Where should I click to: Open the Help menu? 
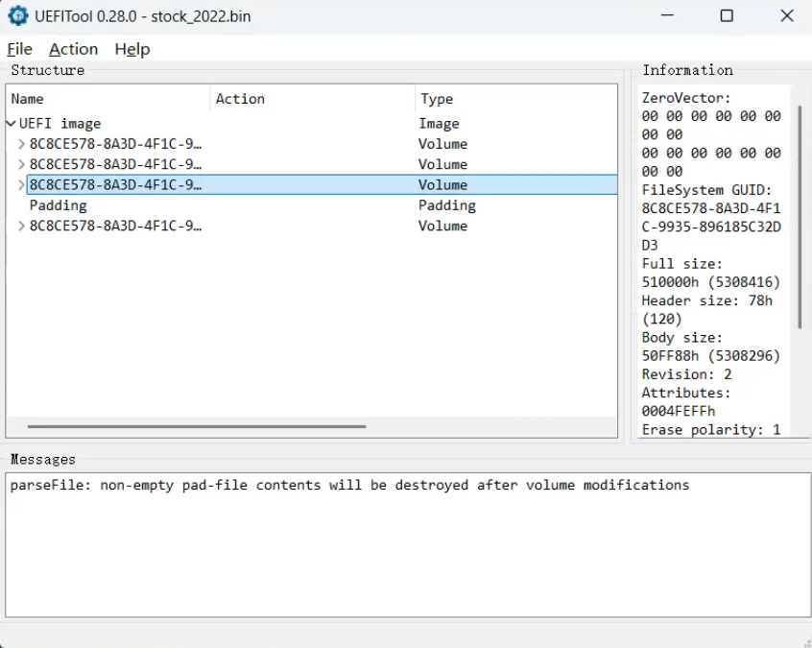[x=132, y=49]
